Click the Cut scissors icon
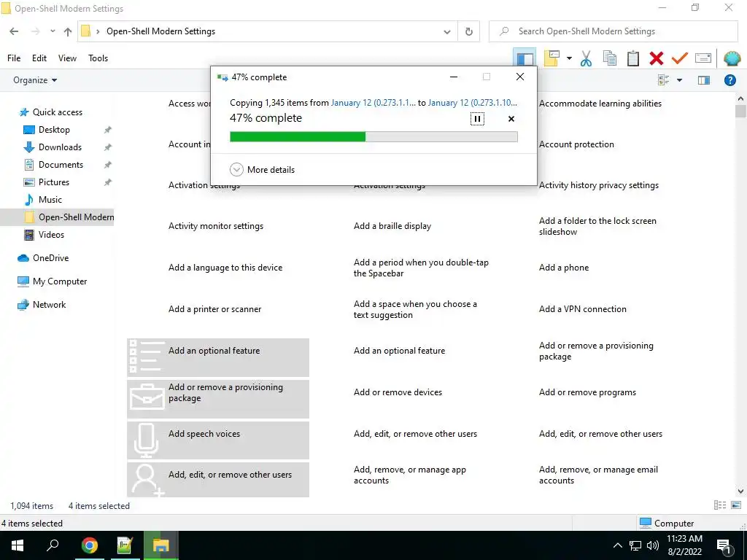This screenshot has width=747, height=560. point(586,58)
